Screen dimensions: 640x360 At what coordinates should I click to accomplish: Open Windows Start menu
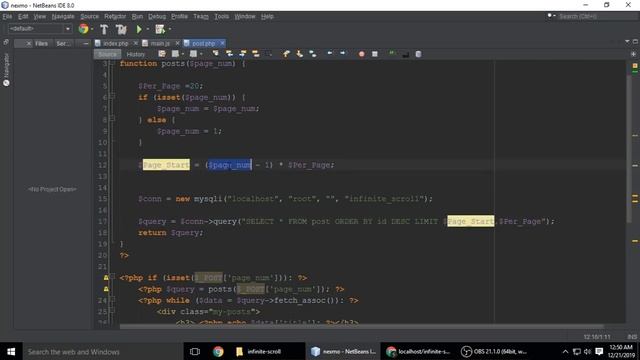coord(11,351)
